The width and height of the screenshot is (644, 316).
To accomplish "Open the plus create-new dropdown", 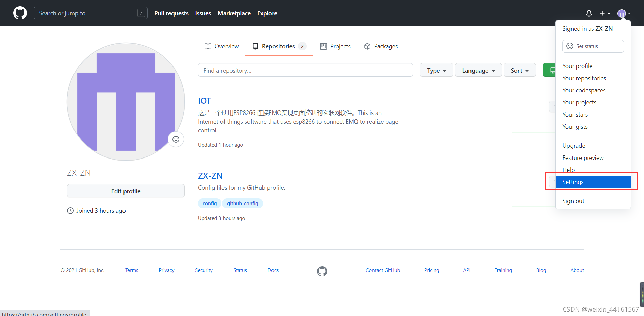I will [605, 13].
